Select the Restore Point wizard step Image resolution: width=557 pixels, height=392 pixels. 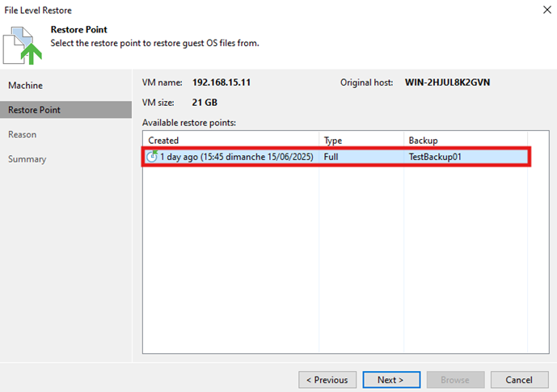(x=34, y=110)
